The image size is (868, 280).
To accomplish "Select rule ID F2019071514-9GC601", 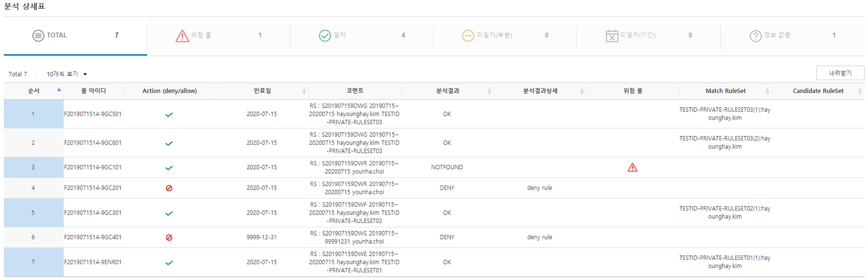I will tap(93, 143).
